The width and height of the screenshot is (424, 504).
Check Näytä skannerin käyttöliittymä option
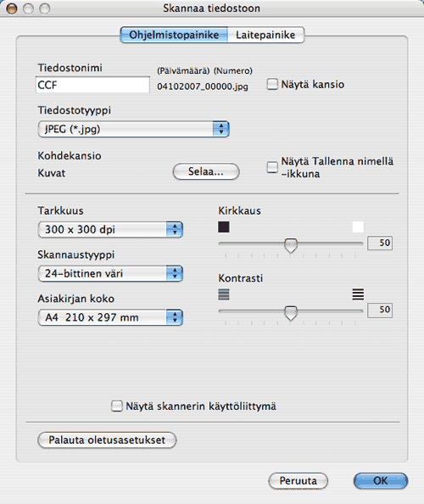tap(117, 406)
